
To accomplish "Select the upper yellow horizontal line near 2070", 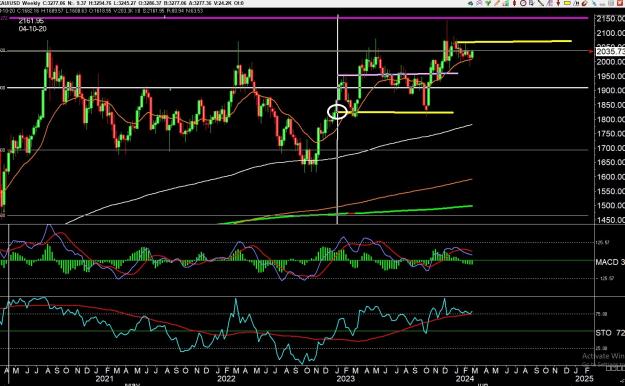I will point(514,41).
